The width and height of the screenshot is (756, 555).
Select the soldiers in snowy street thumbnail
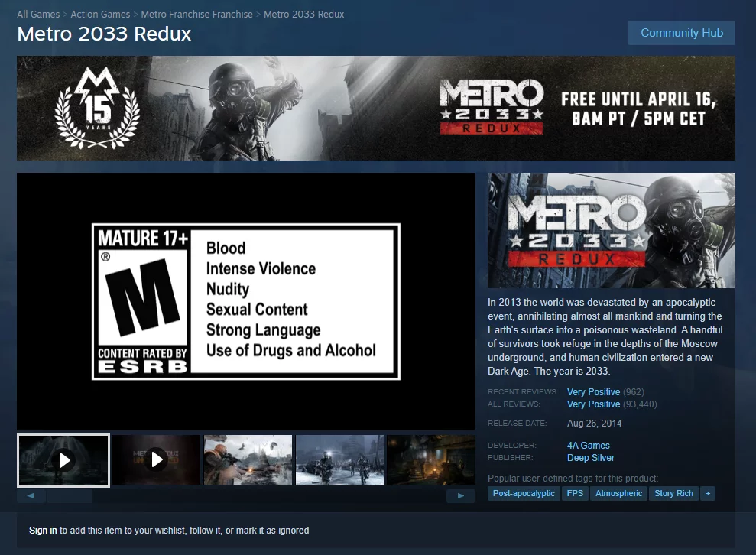[339, 460]
